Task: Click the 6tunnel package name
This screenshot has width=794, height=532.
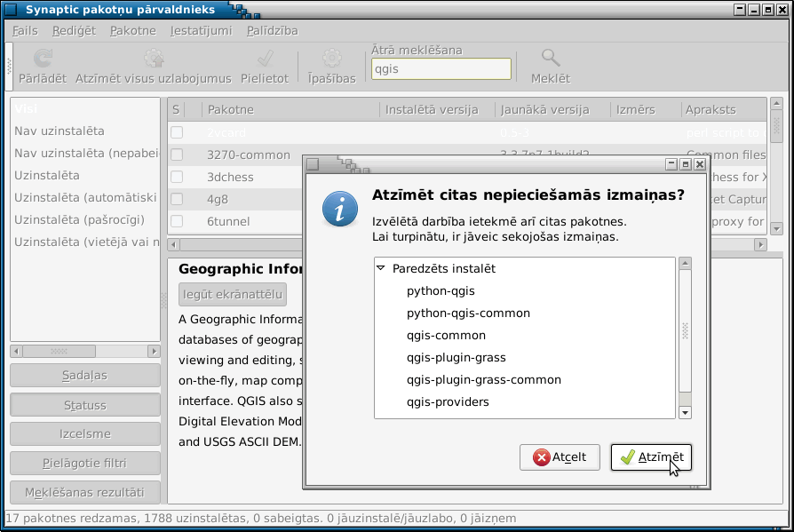Action: pos(228,222)
